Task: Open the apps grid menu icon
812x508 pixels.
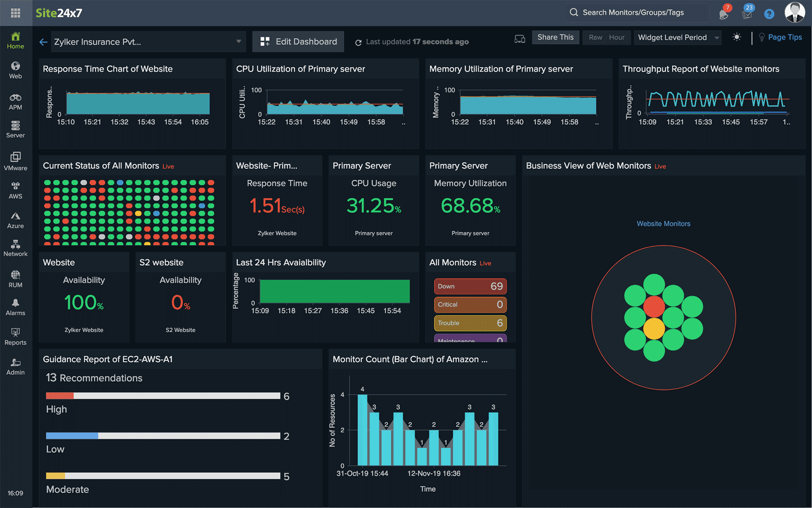Action: [15, 13]
